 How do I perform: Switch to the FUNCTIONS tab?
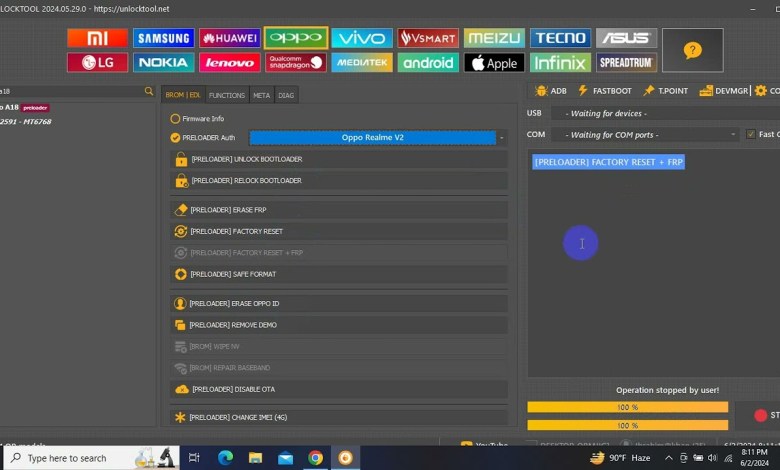227,95
